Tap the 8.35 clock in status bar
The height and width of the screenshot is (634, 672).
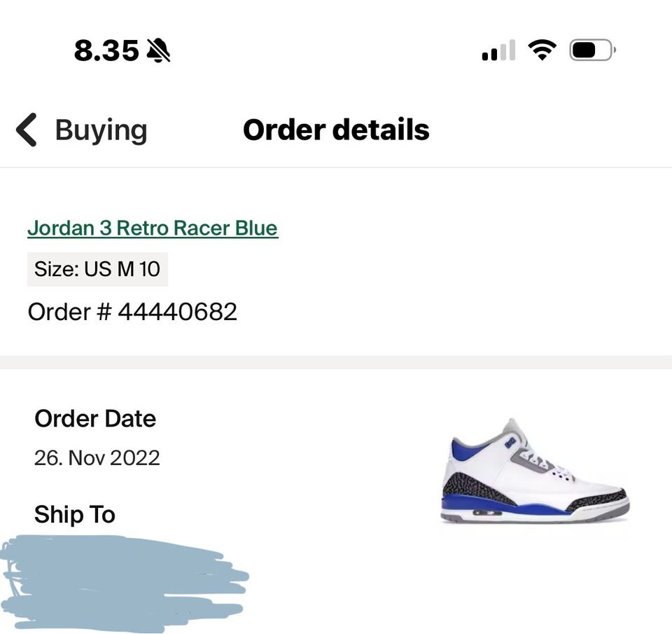tap(106, 50)
